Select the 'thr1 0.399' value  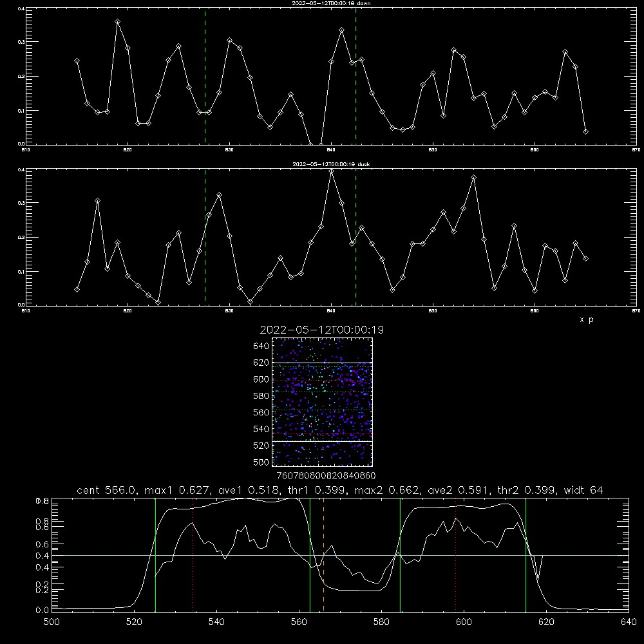click(x=316, y=490)
